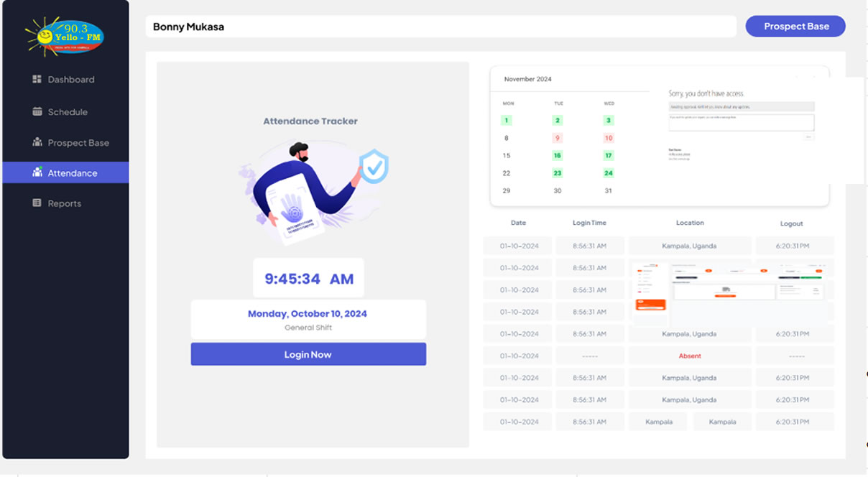
Task: Click the Login Time column header
Action: coord(589,223)
